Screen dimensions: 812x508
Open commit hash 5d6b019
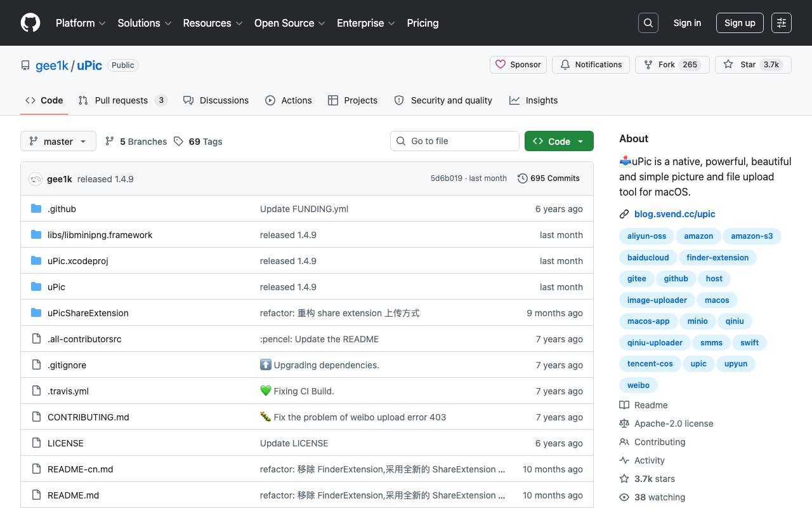[447, 178]
